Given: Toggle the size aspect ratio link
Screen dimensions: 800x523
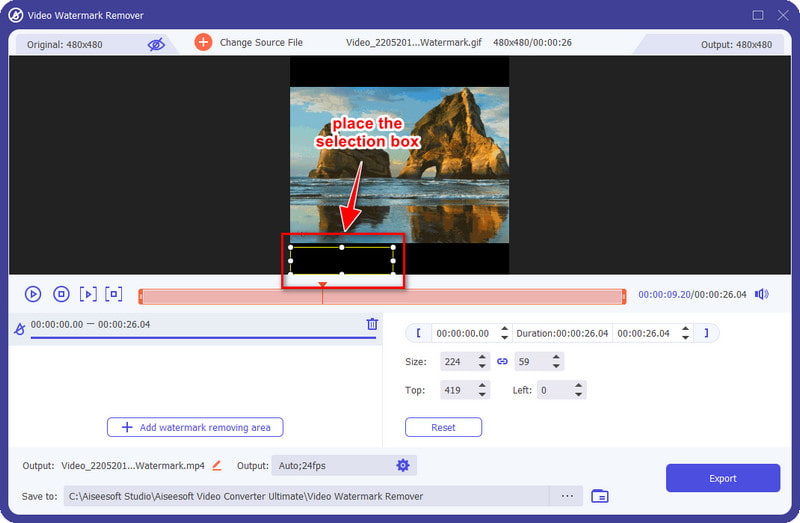Looking at the screenshot, I should 502,361.
